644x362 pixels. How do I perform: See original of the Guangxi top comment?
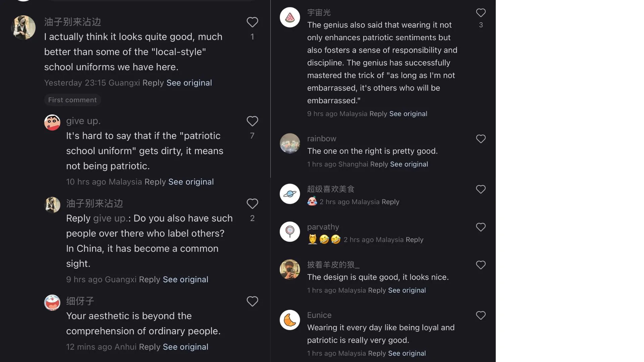point(189,83)
